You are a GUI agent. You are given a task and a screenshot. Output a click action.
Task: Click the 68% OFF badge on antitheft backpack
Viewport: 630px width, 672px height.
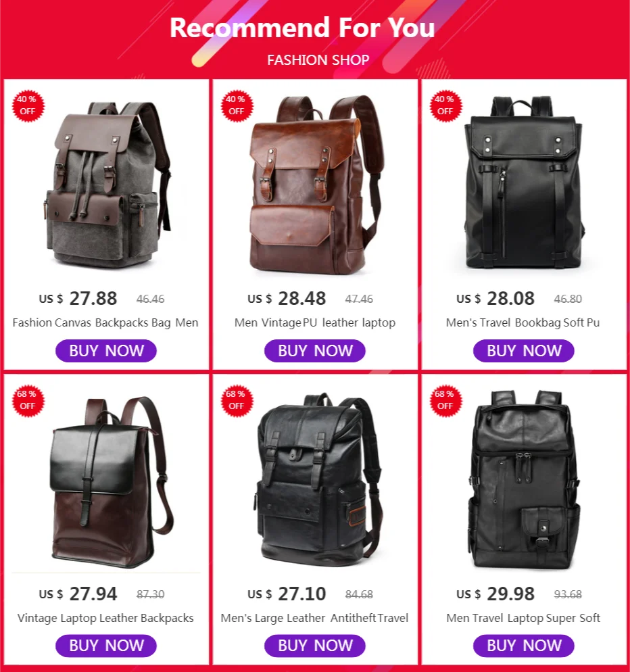coord(237,401)
